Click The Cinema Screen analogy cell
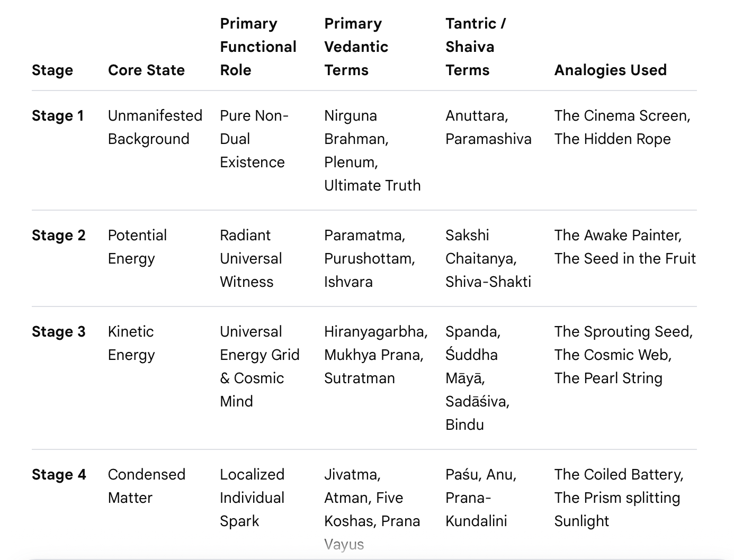The width and height of the screenshot is (734, 560). point(622,127)
